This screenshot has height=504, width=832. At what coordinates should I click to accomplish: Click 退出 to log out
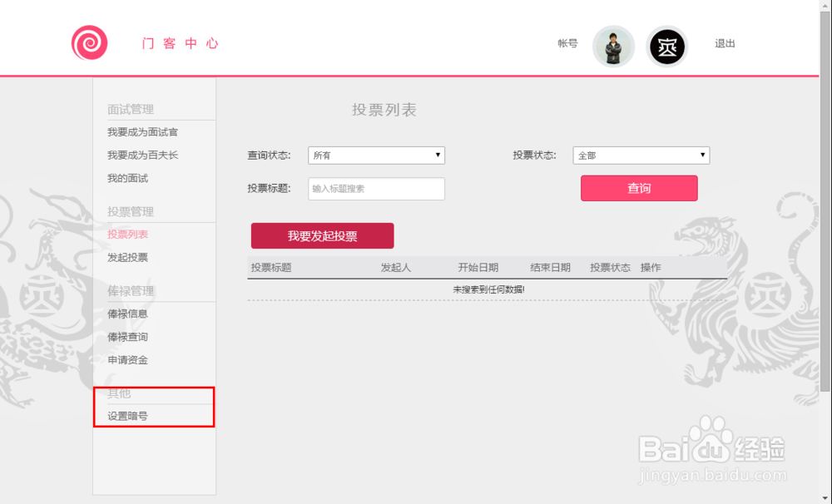724,44
